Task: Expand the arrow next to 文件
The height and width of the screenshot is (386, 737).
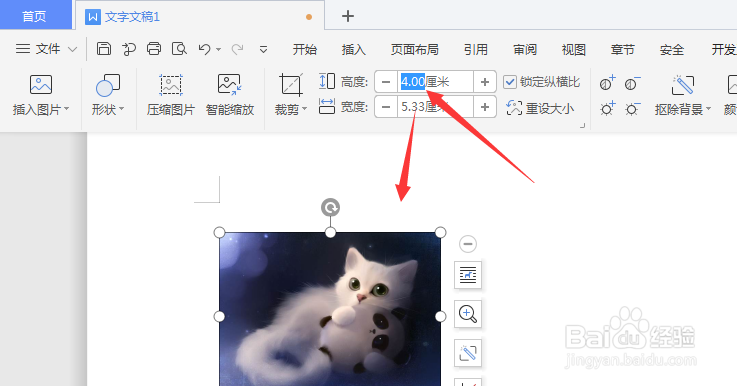Action: [x=72, y=49]
